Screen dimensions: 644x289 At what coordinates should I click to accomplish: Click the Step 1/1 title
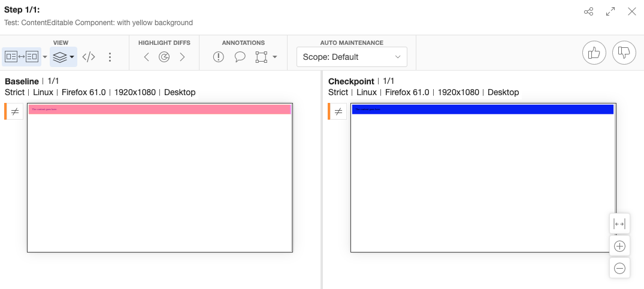tap(22, 10)
